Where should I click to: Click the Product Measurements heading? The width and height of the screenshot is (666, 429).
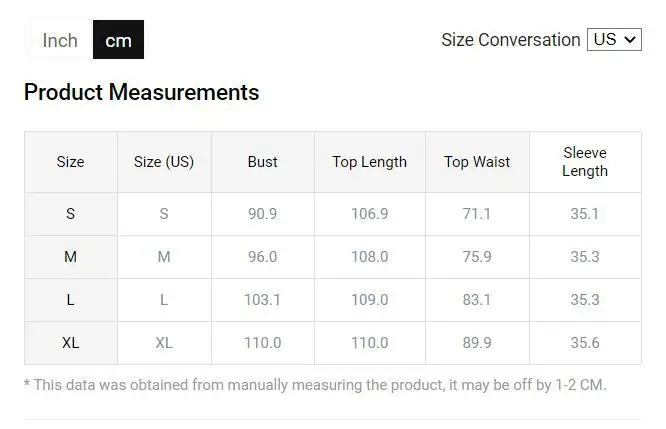(x=141, y=93)
